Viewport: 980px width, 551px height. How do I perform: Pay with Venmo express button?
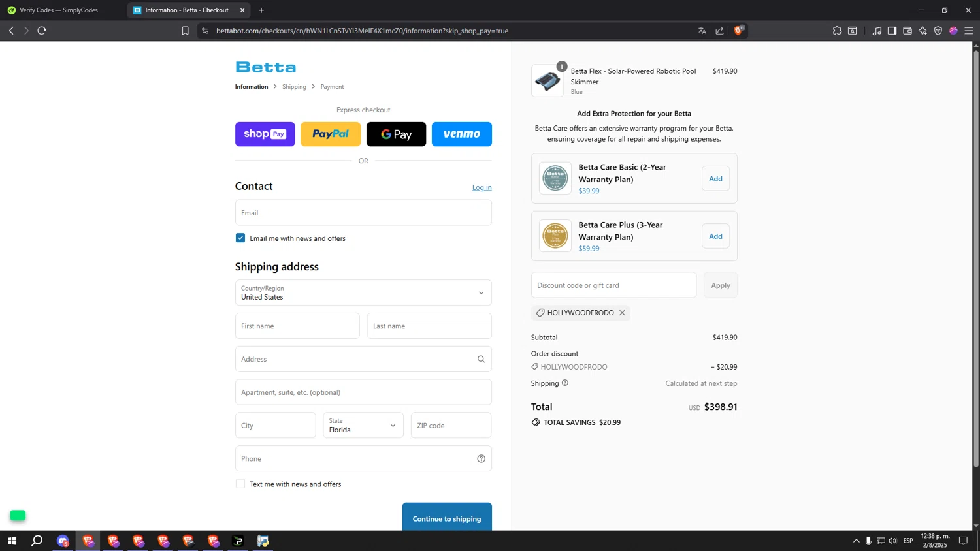coord(462,134)
